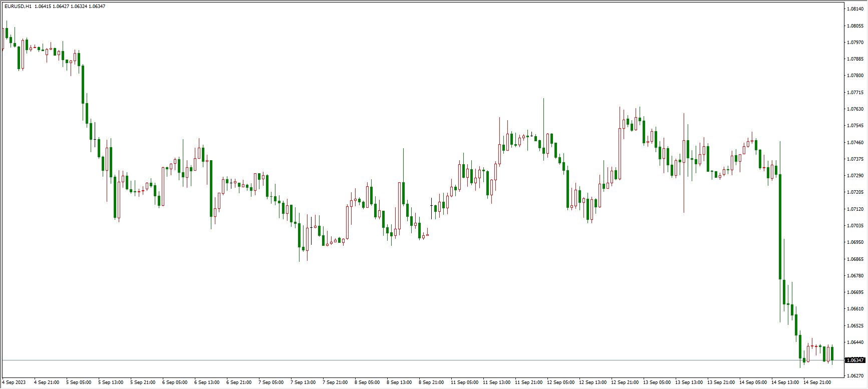Select the 1.08055 price axis label
The image size is (868, 389).
click(x=855, y=26)
